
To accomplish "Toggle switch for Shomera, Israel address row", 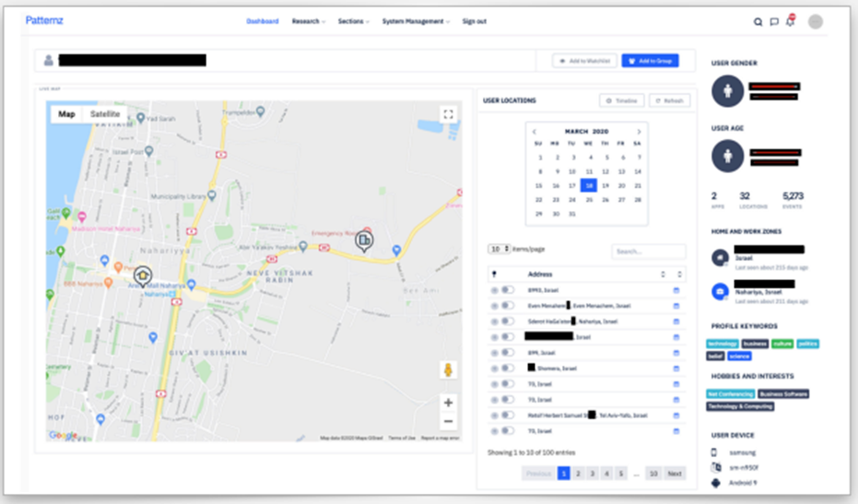I will pyautogui.click(x=508, y=369).
